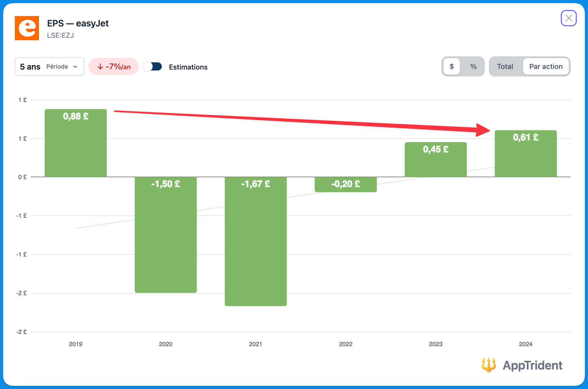
Task: Select the 2021 bar showing -1,67 £
Action: pyautogui.click(x=256, y=241)
